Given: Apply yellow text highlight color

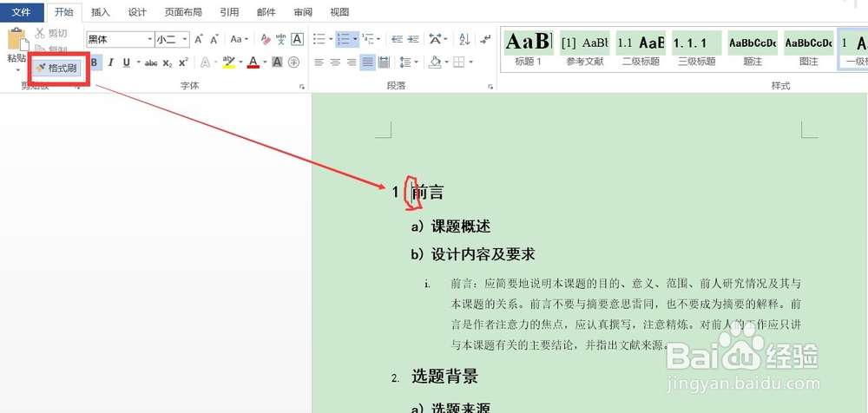Looking at the screenshot, I should (x=228, y=62).
